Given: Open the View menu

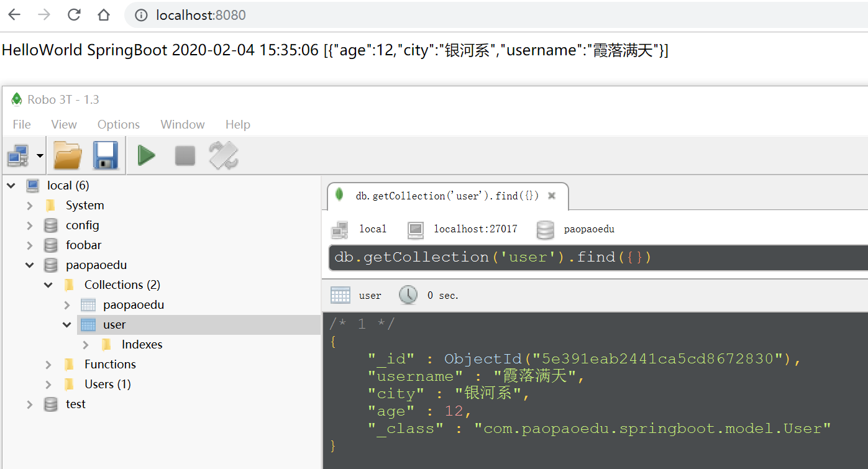Looking at the screenshot, I should click(x=64, y=124).
